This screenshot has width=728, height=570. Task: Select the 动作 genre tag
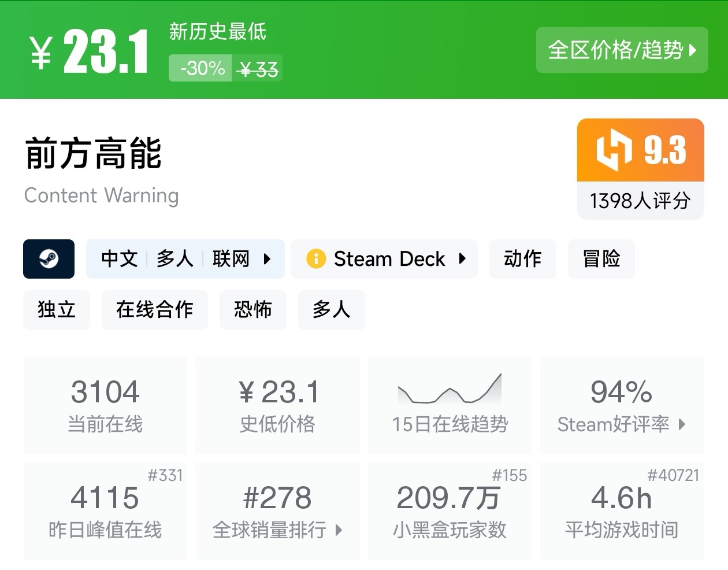click(522, 258)
